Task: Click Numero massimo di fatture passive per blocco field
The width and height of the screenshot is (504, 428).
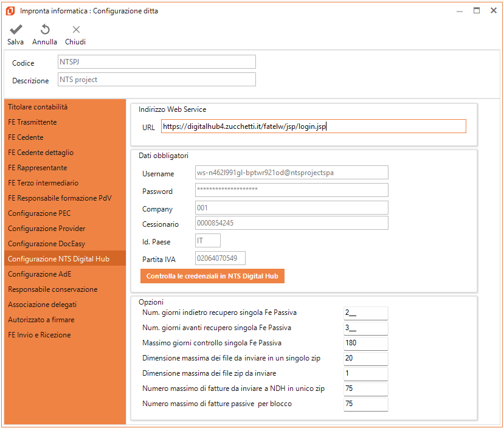Action: click(x=365, y=404)
